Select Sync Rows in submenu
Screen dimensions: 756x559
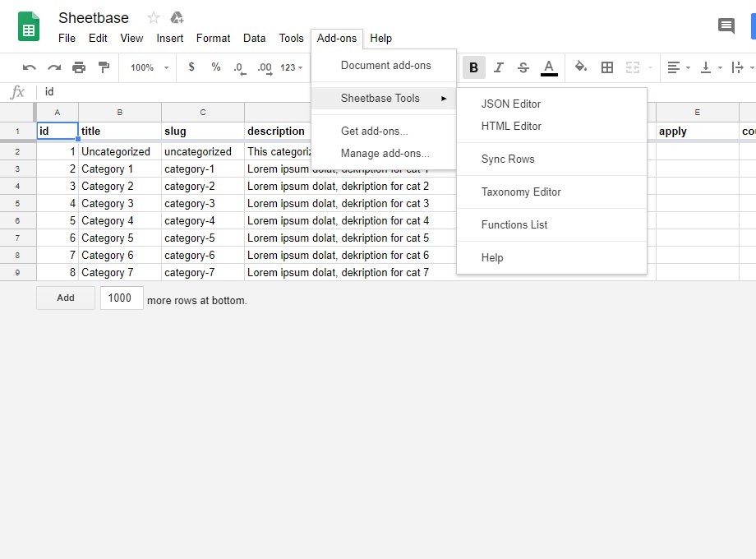click(x=551, y=159)
